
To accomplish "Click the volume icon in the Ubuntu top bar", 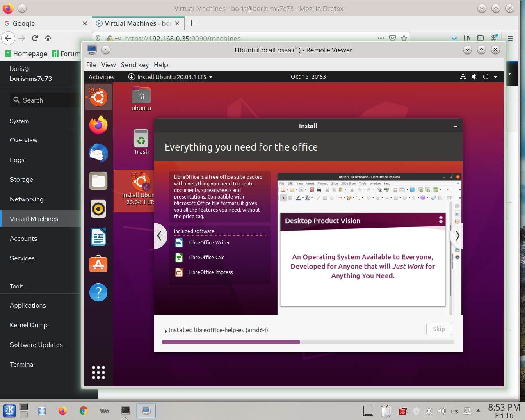I will tap(474, 77).
